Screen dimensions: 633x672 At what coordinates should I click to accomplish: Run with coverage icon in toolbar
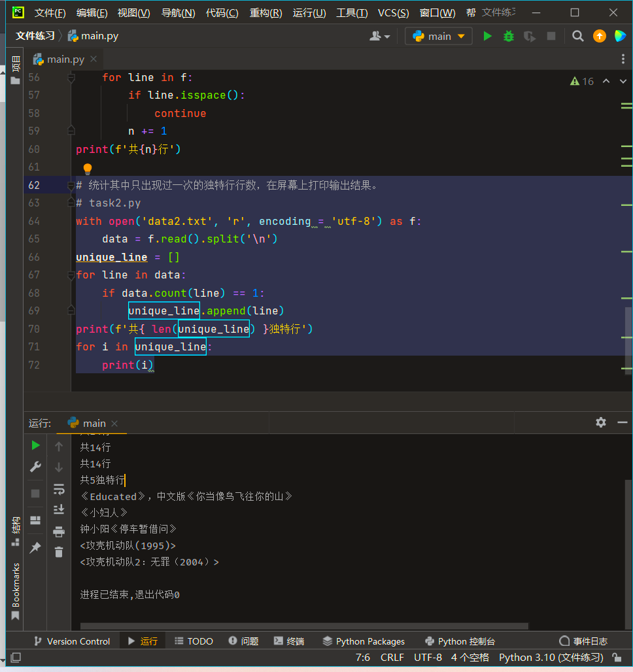(530, 36)
